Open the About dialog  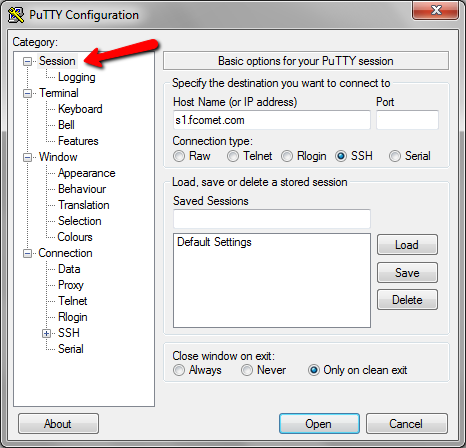click(58, 424)
